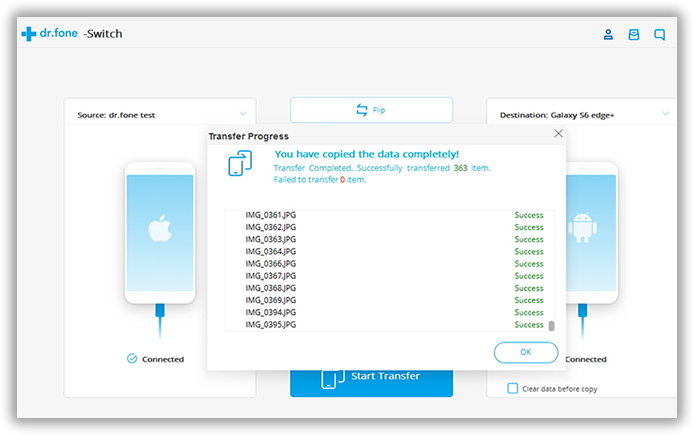Click the dr.fone plus logo
694x435 pixels.
pyautogui.click(x=28, y=34)
